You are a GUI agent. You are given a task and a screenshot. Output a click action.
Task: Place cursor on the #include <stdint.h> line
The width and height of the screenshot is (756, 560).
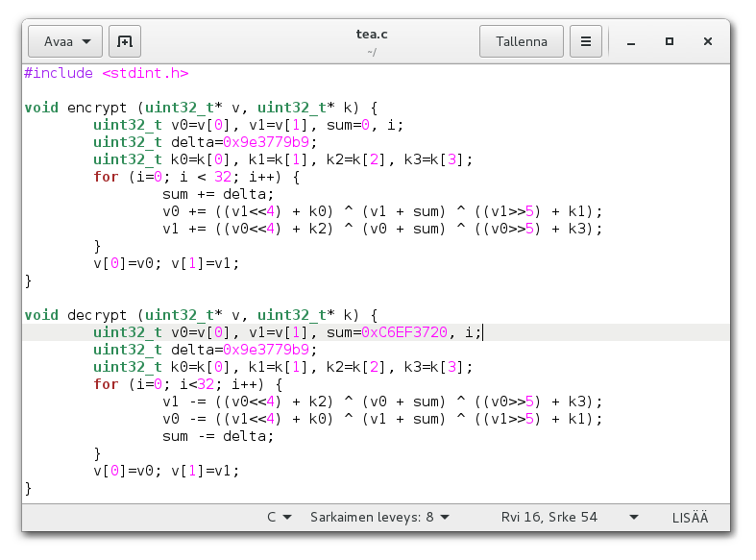pyautogui.click(x=106, y=73)
